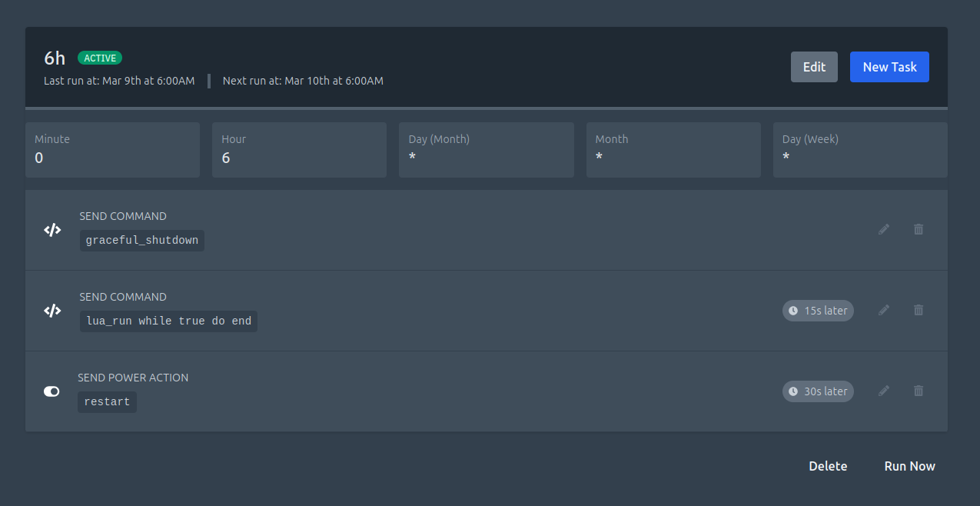The height and width of the screenshot is (506, 980).
Task: Open the Edit schedule dialog
Action: (x=814, y=67)
